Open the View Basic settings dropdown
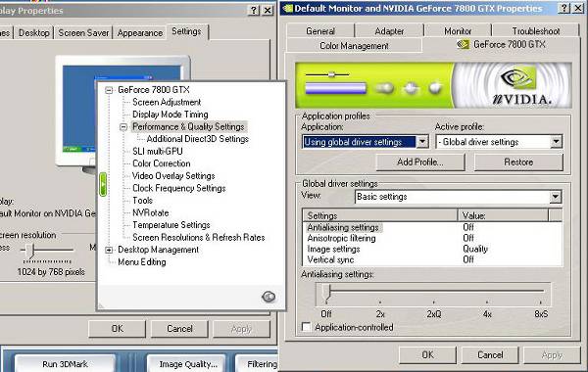The image size is (588, 372). point(556,197)
